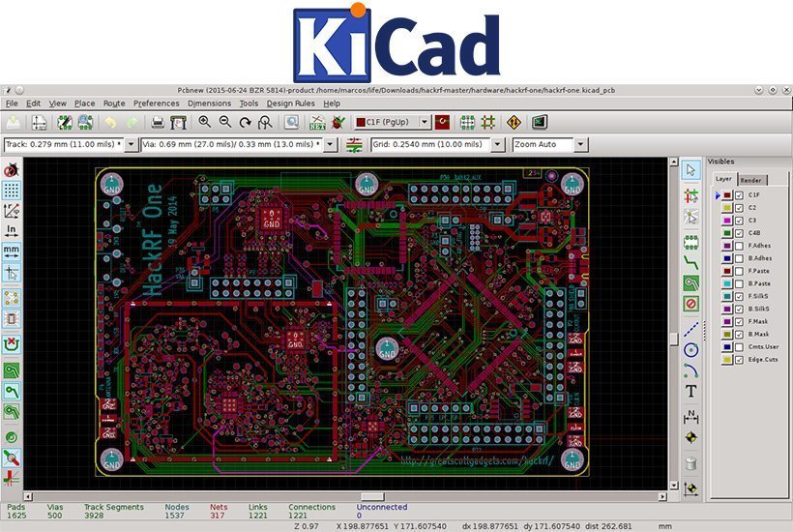This screenshot has height=532, width=793.
Task: Select the add text T tool
Action: (x=690, y=391)
